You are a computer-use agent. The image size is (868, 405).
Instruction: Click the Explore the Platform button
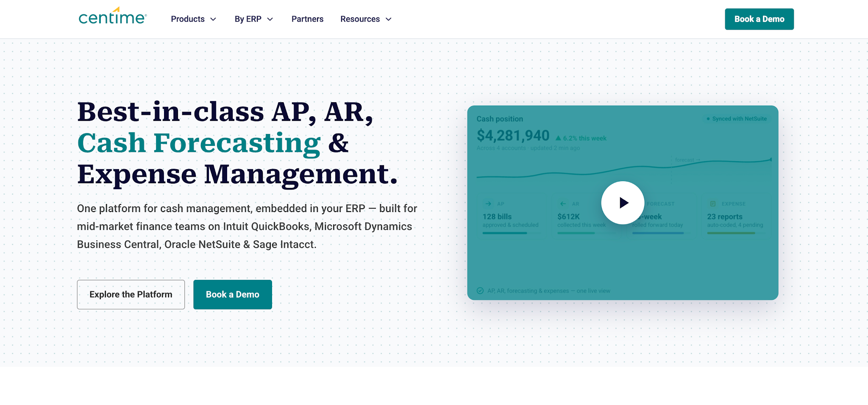point(131,294)
